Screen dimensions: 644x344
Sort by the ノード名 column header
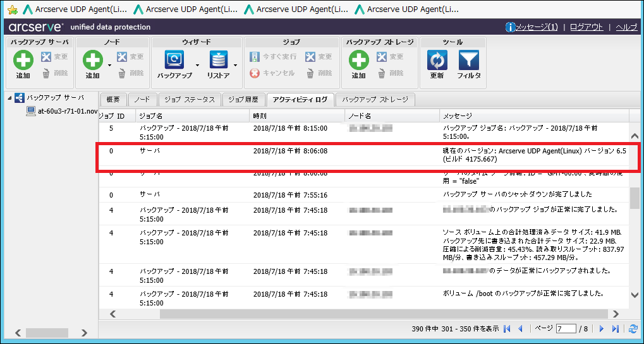tap(392, 116)
